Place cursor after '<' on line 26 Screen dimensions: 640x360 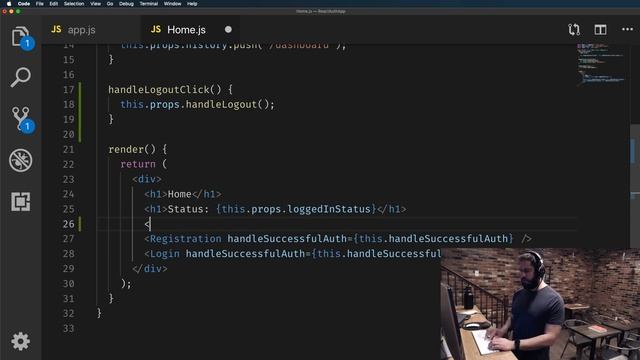(151, 224)
